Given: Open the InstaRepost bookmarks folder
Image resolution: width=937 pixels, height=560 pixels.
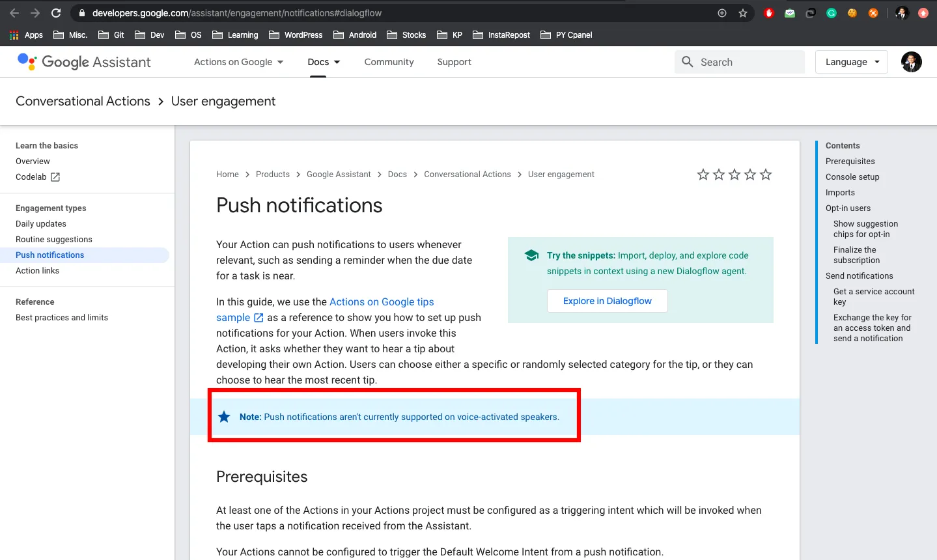Looking at the screenshot, I should click(501, 35).
